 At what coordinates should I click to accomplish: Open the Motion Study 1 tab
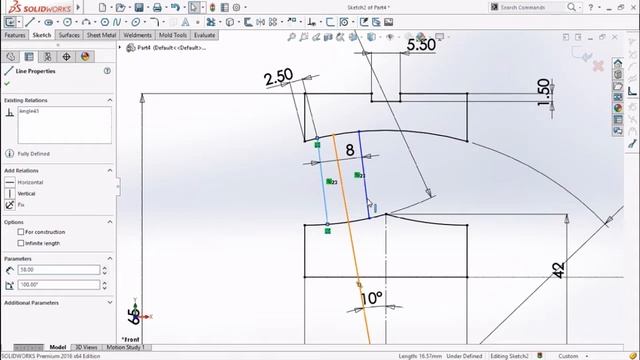(x=126, y=347)
